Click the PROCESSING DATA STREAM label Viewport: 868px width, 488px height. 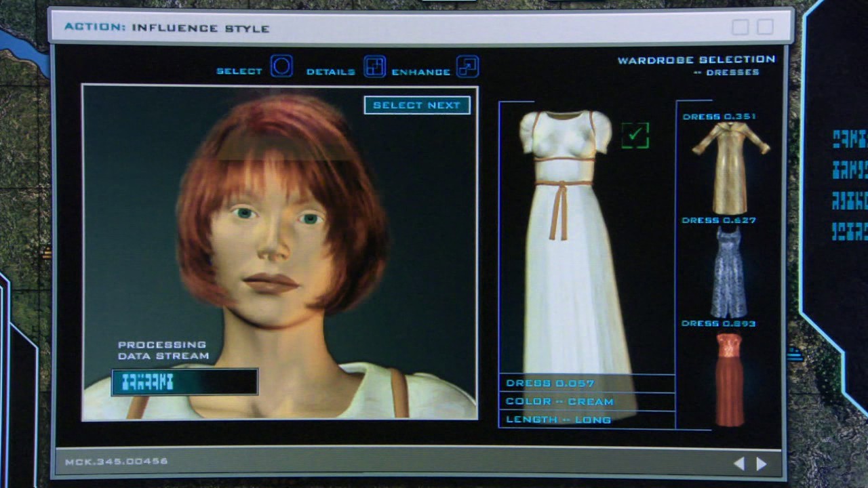(x=163, y=350)
